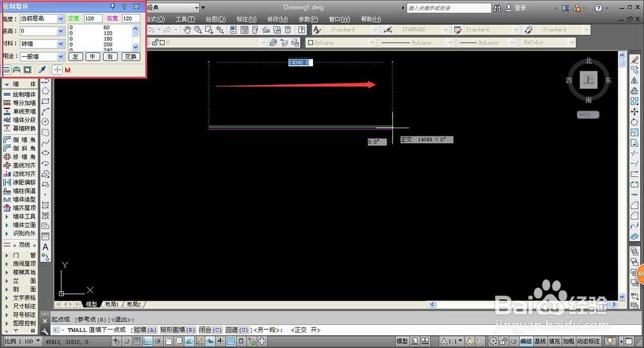Open the 绘图(D) menu
The image size is (644, 348).
pyautogui.click(x=216, y=19)
